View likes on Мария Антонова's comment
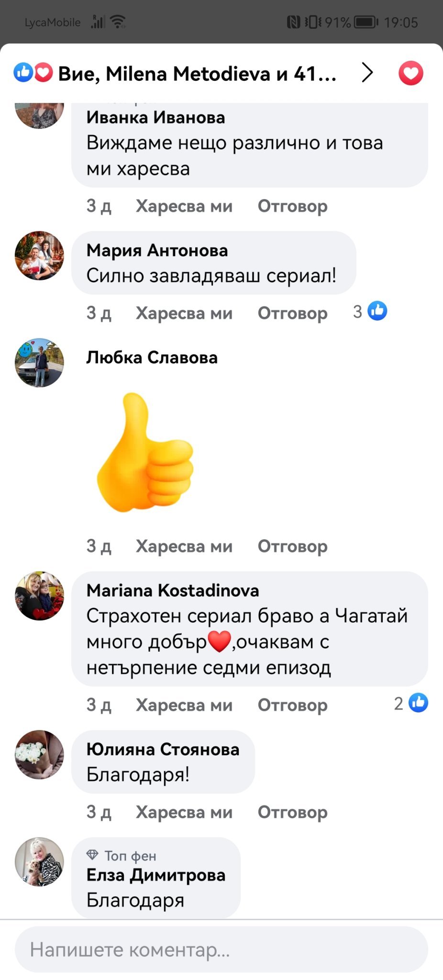 tap(370, 312)
